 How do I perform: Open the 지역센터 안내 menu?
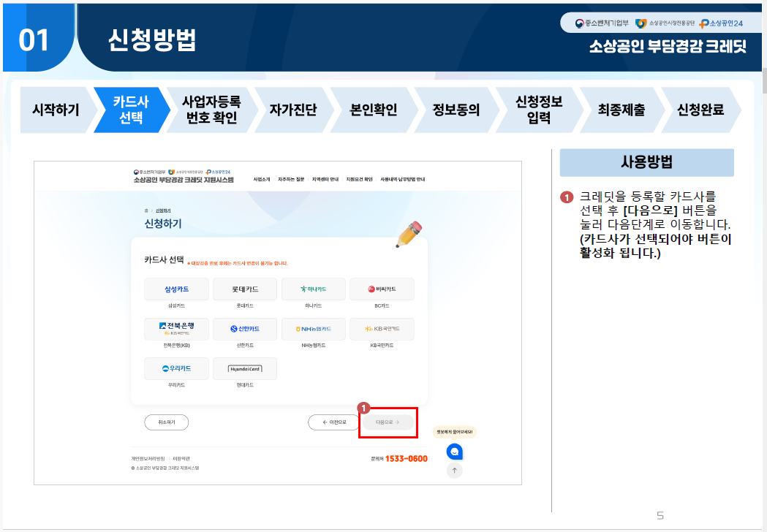click(x=325, y=180)
